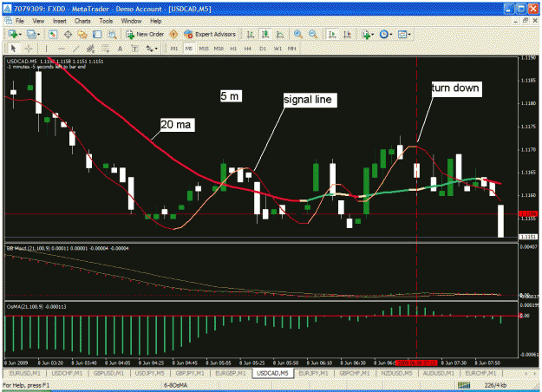Expand the Templates dropdown arrow

[409, 34]
